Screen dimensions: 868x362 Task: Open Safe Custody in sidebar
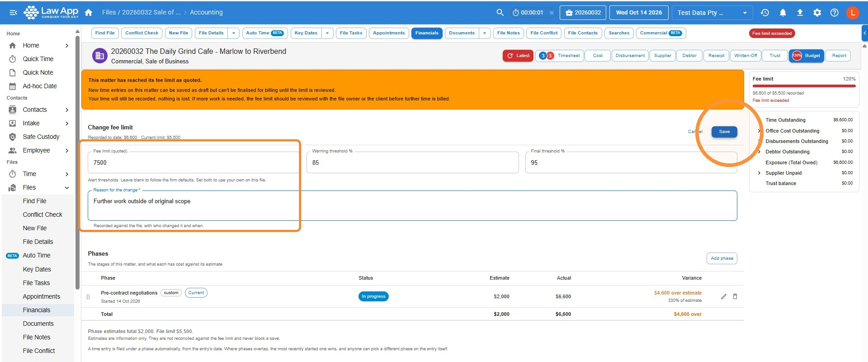click(41, 137)
